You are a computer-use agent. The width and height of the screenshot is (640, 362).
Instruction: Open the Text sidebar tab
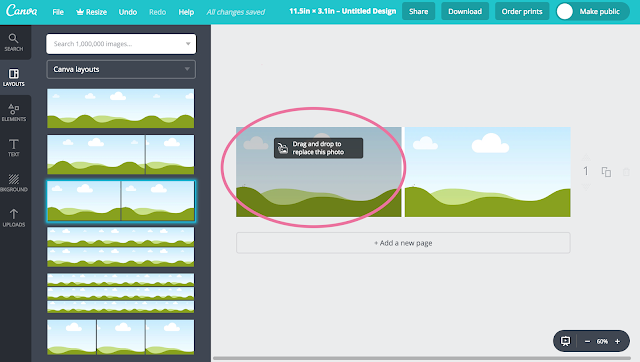click(13, 148)
